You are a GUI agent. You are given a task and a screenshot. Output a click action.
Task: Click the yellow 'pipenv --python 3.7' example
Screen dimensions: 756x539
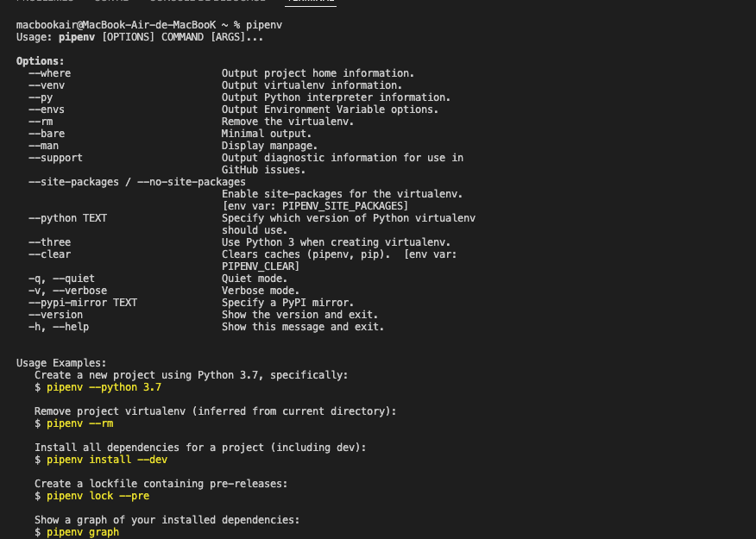[104, 387]
